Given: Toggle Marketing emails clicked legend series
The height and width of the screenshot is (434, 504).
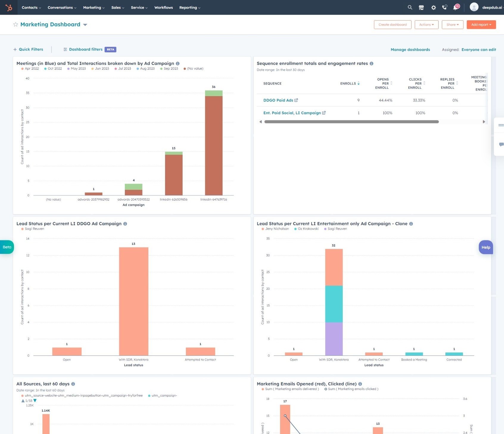Looking at the screenshot, I should [351, 389].
